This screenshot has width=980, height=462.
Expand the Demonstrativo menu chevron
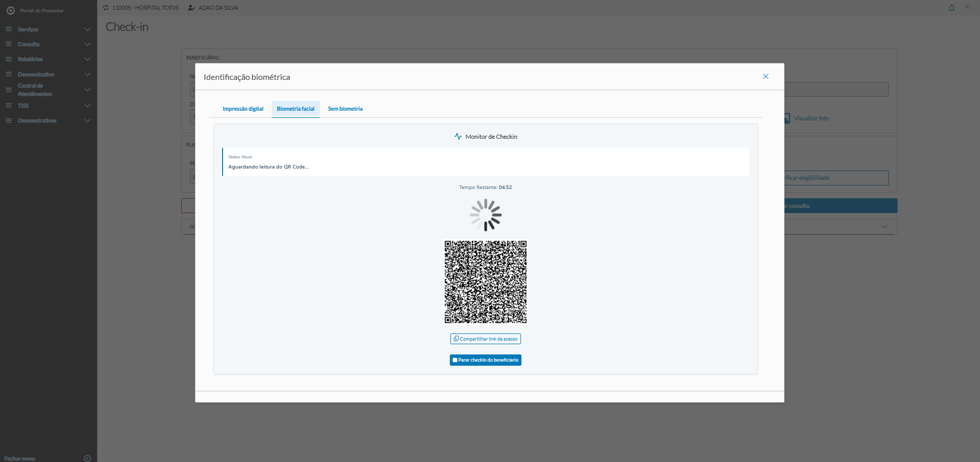coord(88,74)
